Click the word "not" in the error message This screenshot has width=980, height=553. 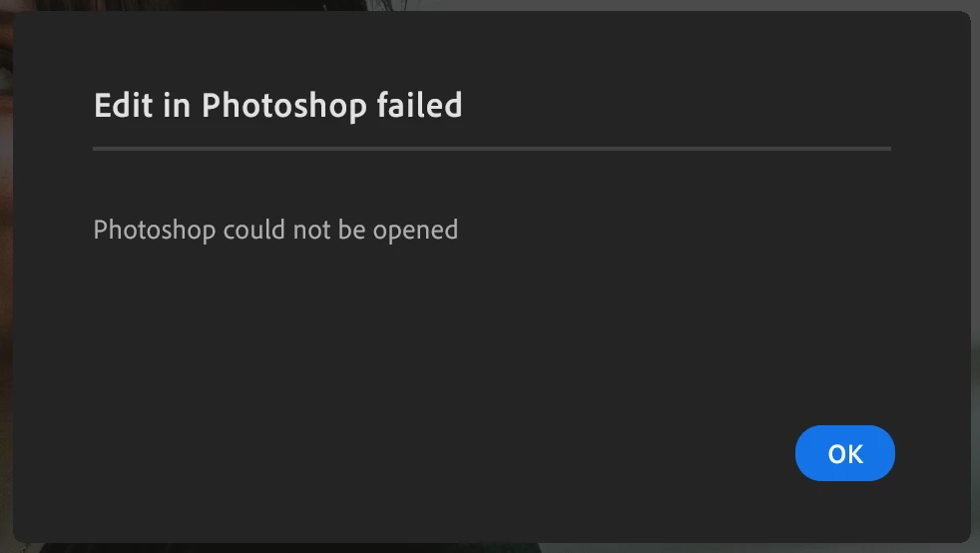(x=312, y=230)
